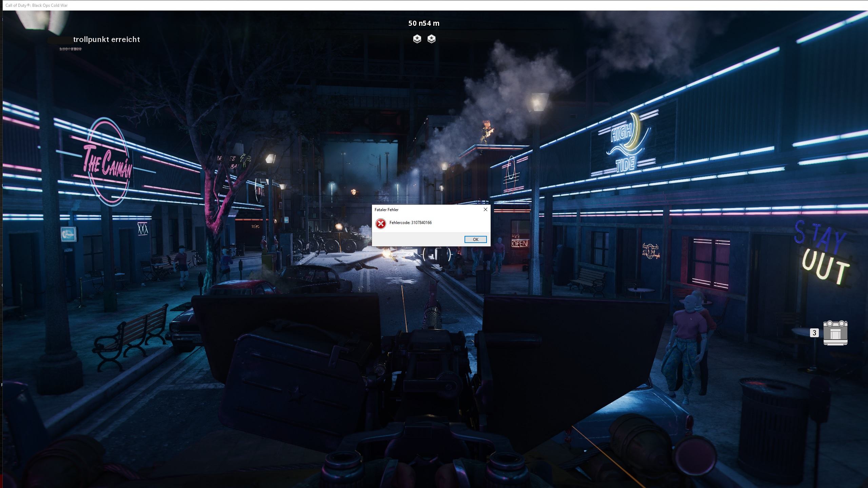This screenshot has height=488, width=868.
Task: Click the red OPEN neon sign
Action: point(519,243)
